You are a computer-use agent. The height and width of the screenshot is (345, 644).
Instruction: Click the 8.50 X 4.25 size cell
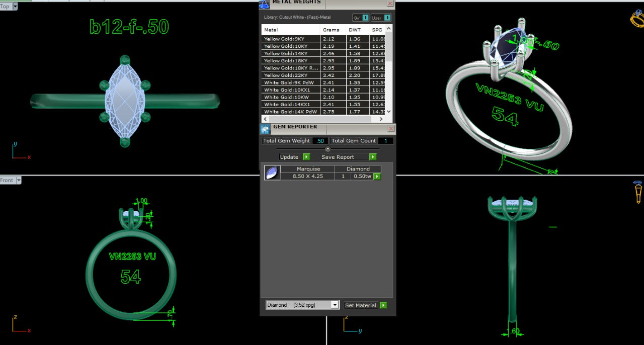pyautogui.click(x=308, y=177)
